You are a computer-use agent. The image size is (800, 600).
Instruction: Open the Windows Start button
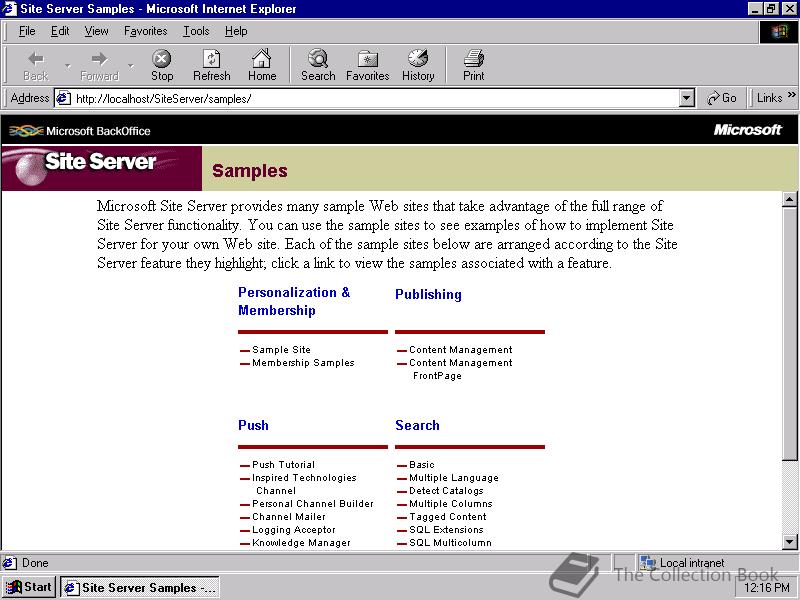pyautogui.click(x=29, y=587)
